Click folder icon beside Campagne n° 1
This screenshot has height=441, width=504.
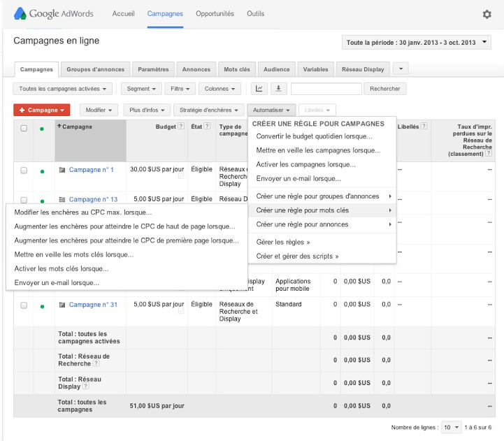pos(62,170)
